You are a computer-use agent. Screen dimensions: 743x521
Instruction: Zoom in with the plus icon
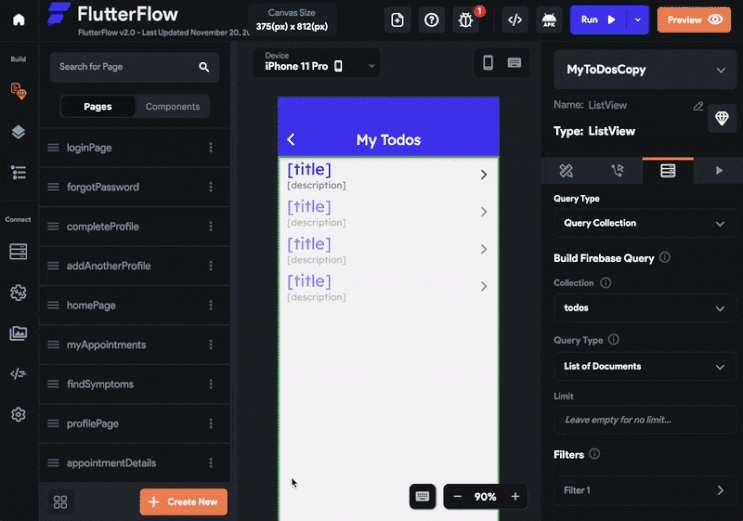515,496
